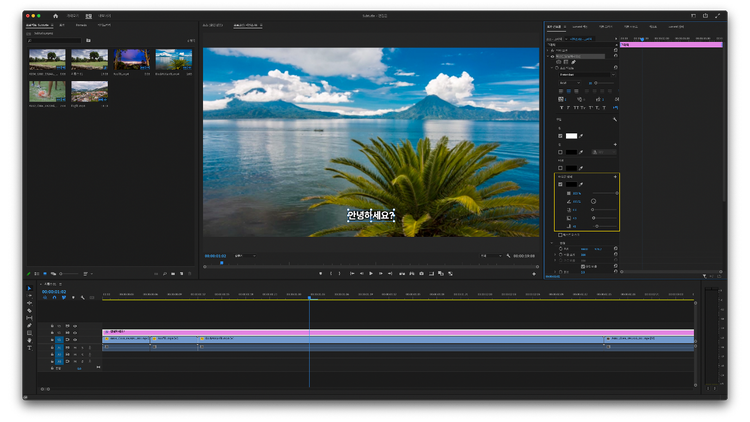Enable the stroke checkbox in appearance section

[560, 151]
